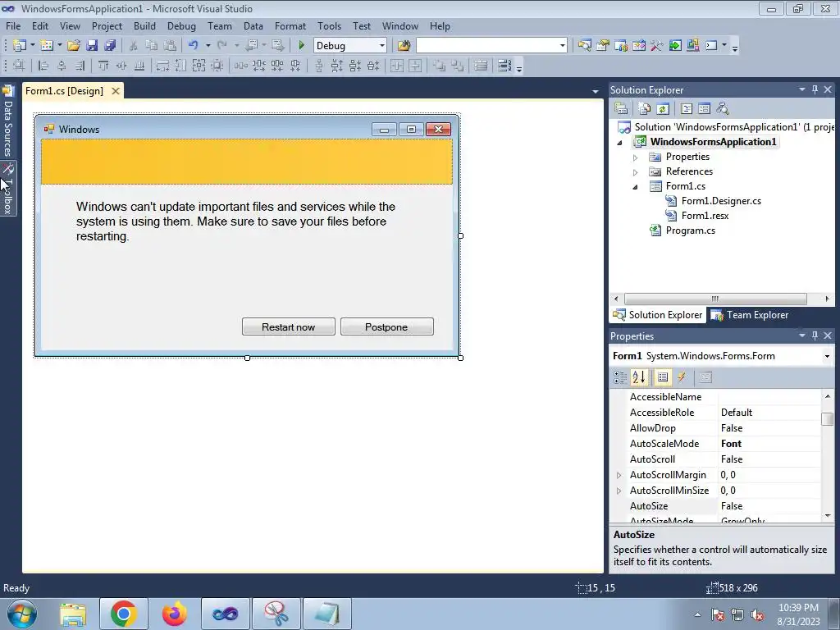840x630 pixels.
Task: Open the Format menu
Action: 290,25
